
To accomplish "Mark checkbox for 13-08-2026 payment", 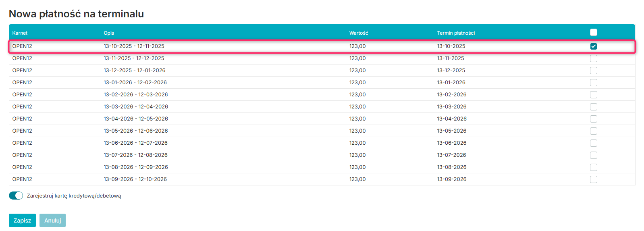I will point(593,167).
